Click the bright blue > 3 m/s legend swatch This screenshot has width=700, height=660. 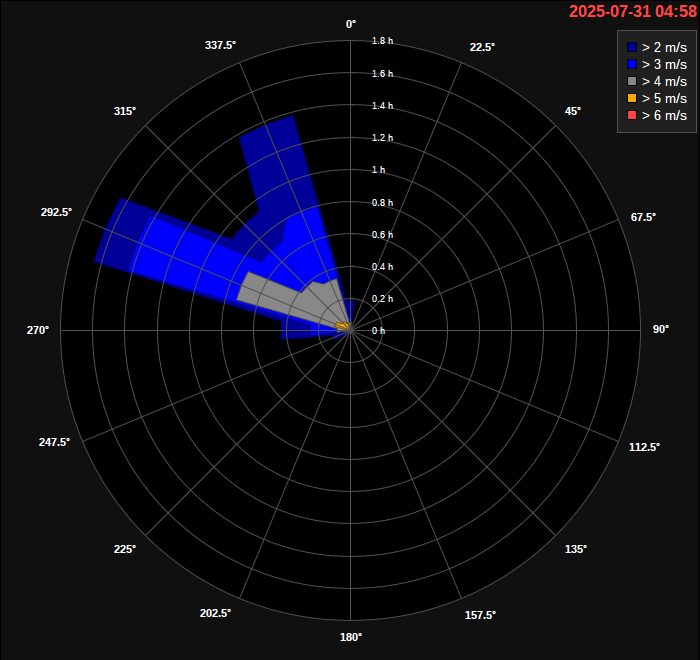pos(632,64)
